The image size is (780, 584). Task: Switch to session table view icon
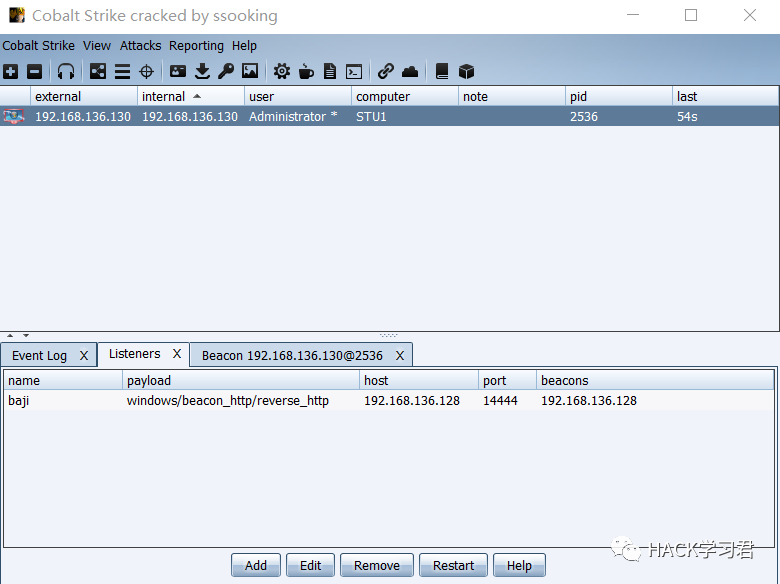coord(122,72)
